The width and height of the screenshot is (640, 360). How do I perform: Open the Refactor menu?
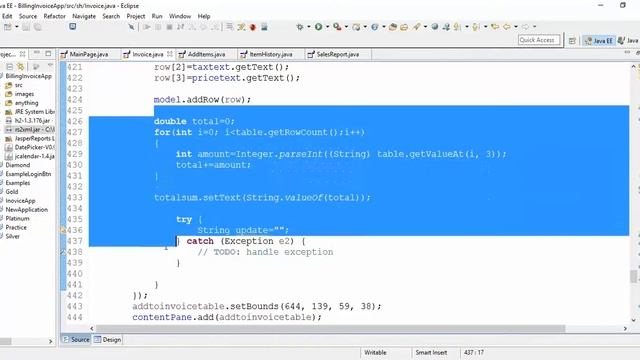coord(55,16)
